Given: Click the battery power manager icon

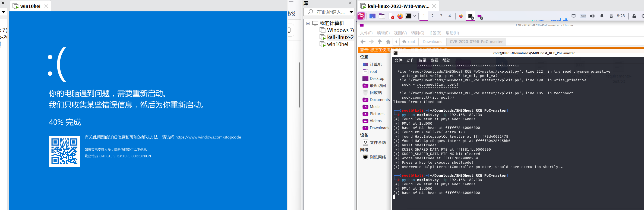Looking at the screenshot, I should 611,16.
